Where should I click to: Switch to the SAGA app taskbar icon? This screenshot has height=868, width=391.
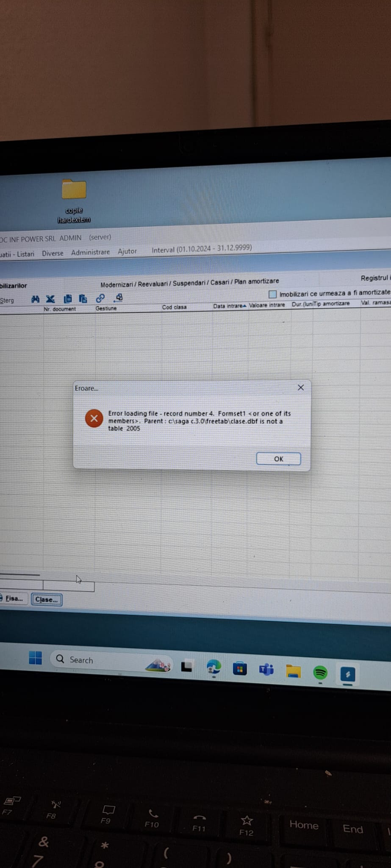click(x=348, y=674)
